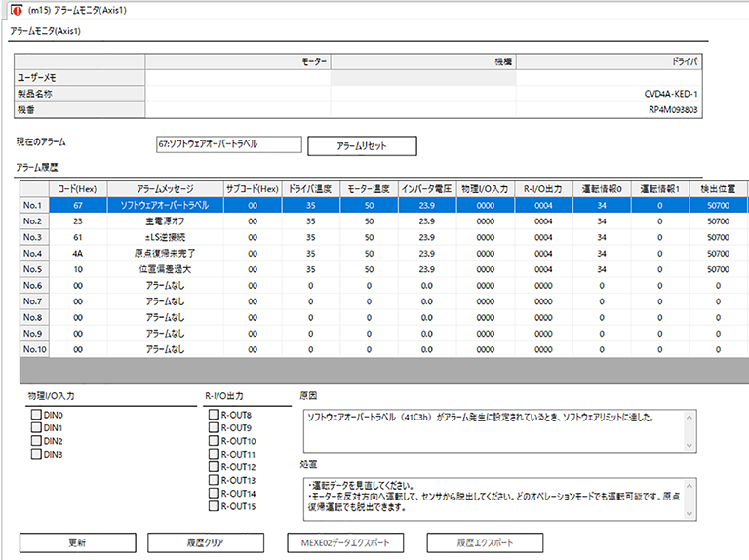Click the アラームリセット button
Screen dimensions: 749x560
pos(362,145)
